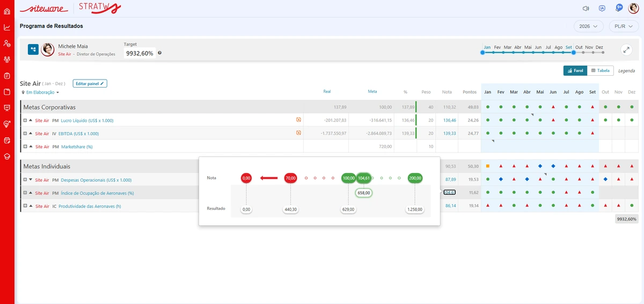Viewport: 644px width, 304px height.
Task: Expand the Lucro Líquido row plus box
Action: 25,120
